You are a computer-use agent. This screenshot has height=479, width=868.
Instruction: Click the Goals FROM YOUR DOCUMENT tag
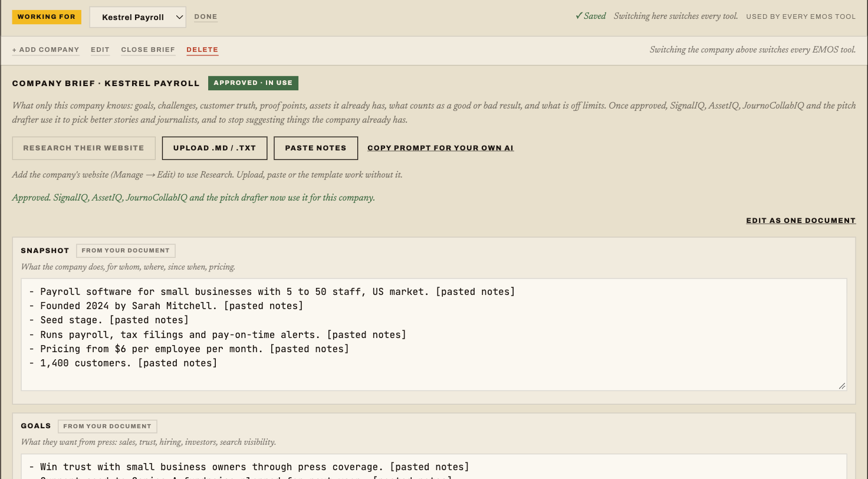107,426
